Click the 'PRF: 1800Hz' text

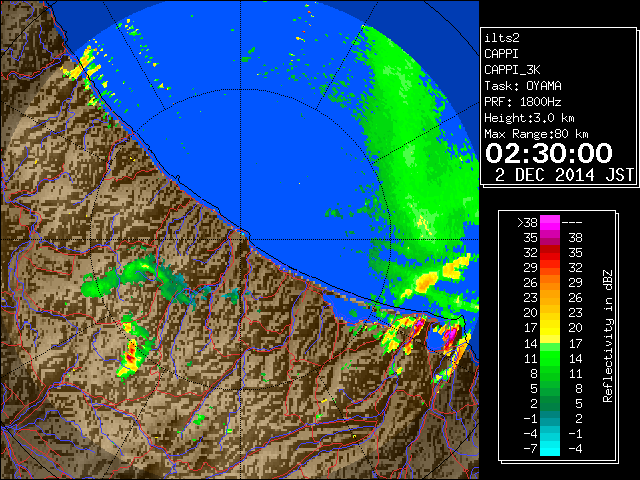click(523, 102)
